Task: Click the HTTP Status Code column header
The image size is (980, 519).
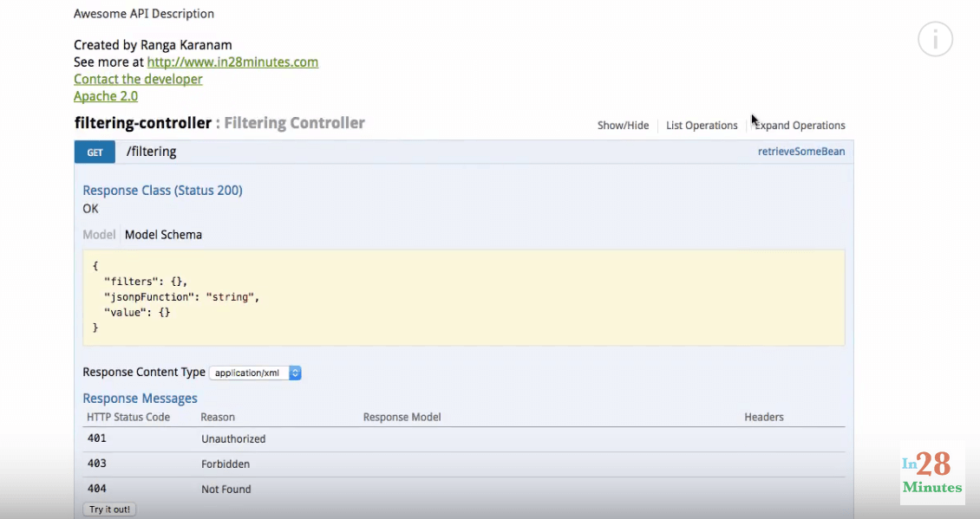Action: pyautogui.click(x=128, y=418)
